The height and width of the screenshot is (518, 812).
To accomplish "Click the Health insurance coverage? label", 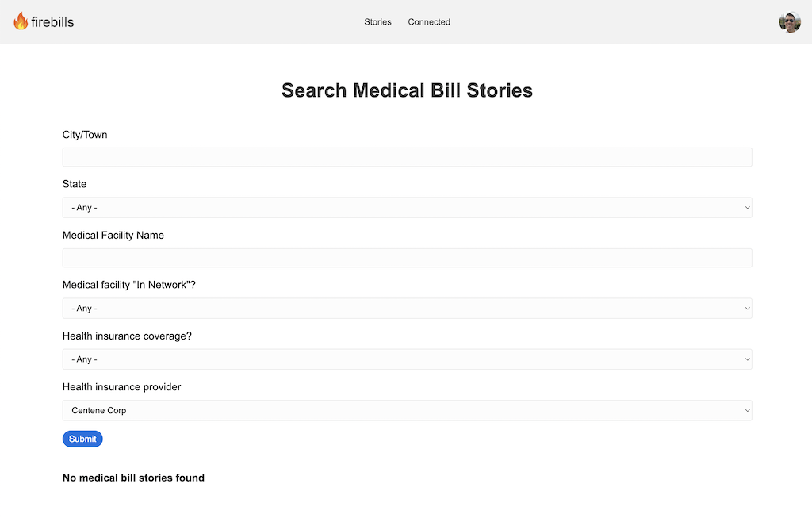I will 127,336.
